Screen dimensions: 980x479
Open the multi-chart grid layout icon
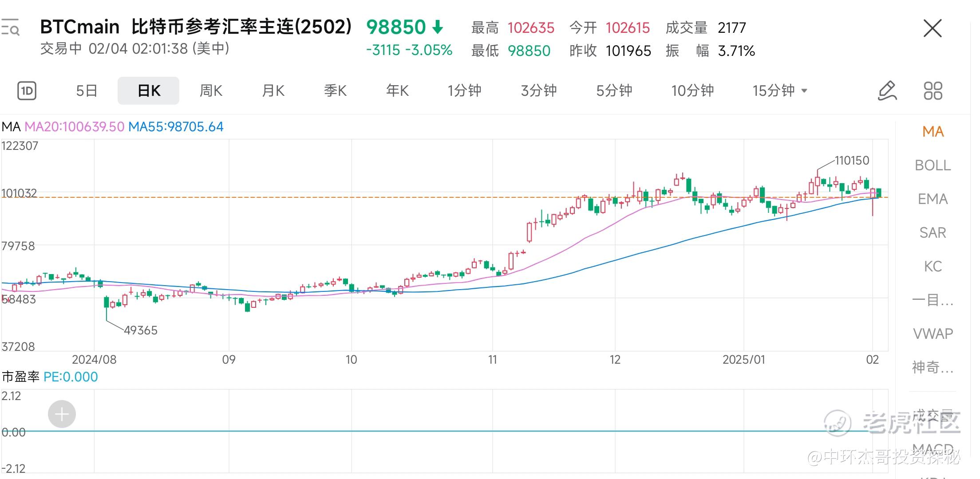pos(933,91)
